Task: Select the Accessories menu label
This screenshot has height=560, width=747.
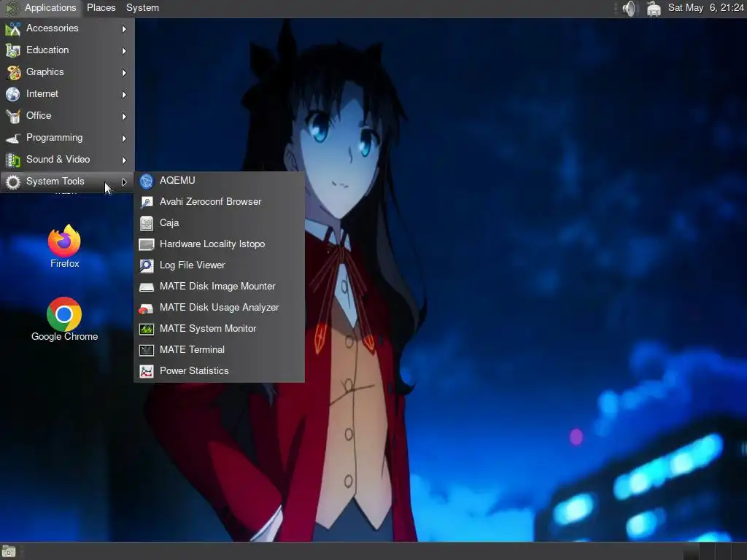Action: (x=53, y=28)
